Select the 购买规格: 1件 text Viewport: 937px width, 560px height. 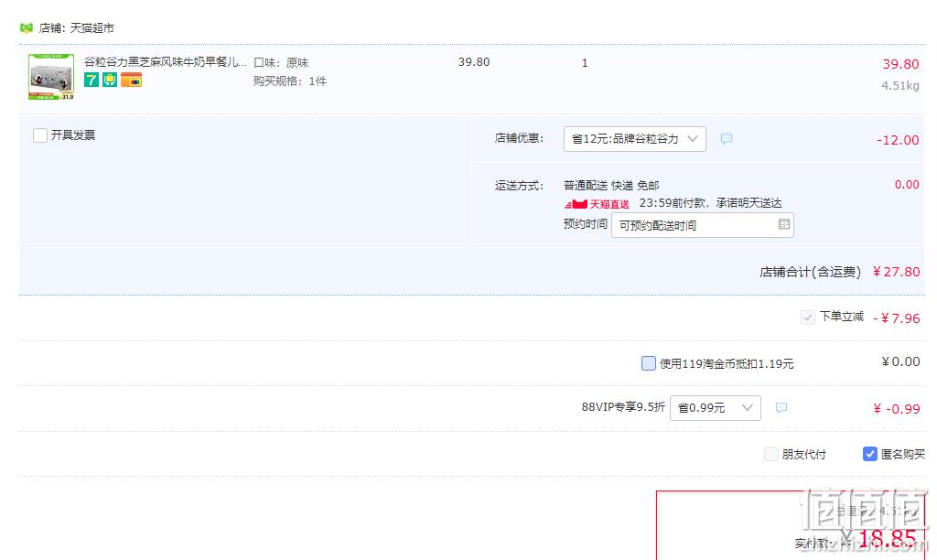290,81
